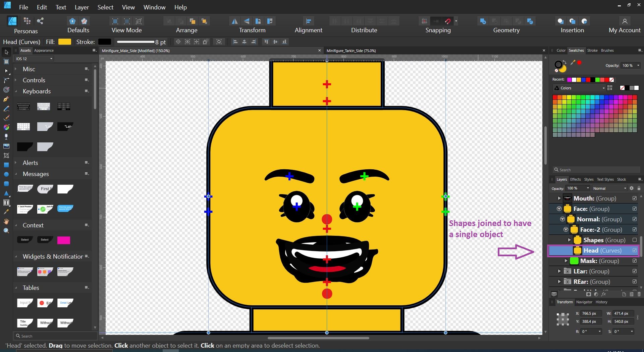644x352 pixels.
Task: Move the selection to front in Arrange
Action: 204,21
